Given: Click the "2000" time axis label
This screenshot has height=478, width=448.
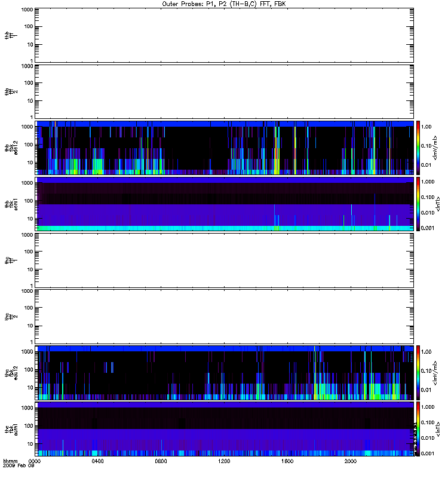Looking at the screenshot, I should [351, 461].
